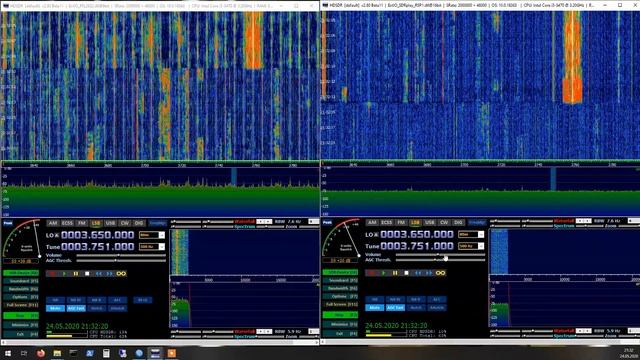
Task: Open Bandwidth [F6] settings in left window
Action: (x=21, y=289)
